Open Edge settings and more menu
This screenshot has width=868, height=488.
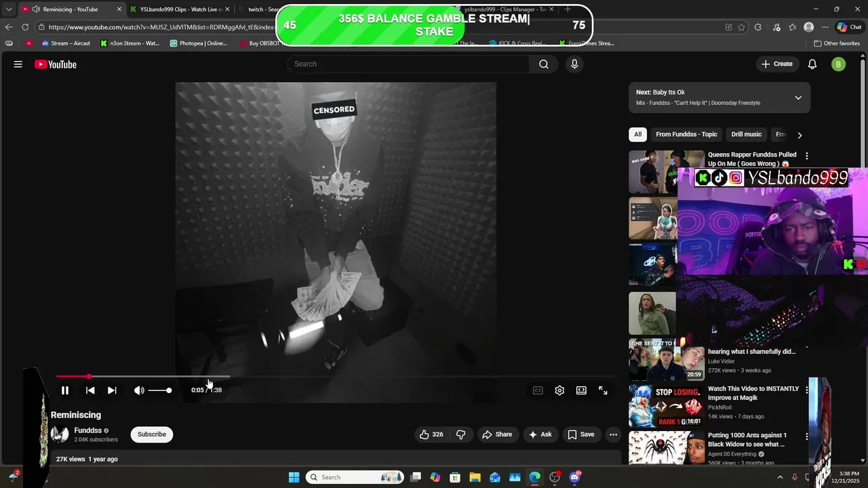[x=825, y=27]
